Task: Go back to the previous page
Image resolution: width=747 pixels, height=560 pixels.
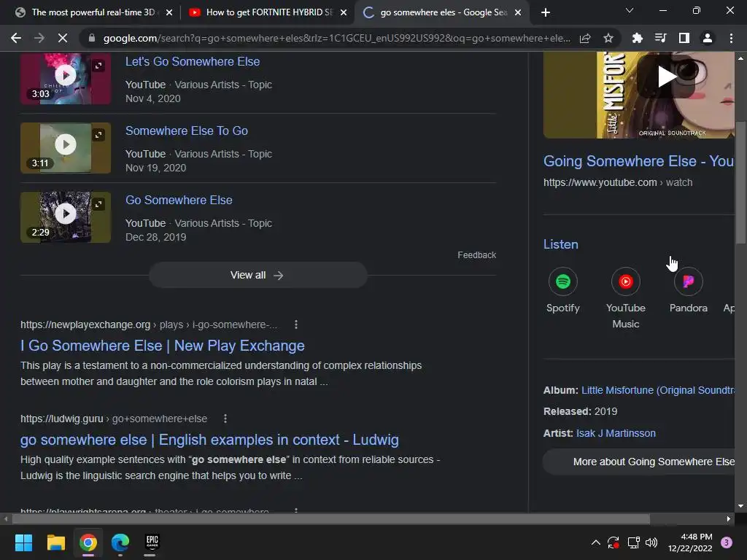Action: 16,38
